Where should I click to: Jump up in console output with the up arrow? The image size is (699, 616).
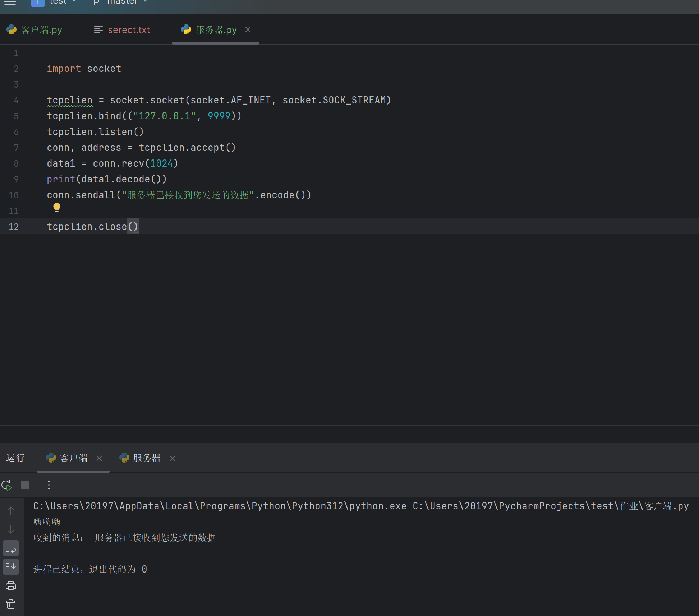(10, 510)
